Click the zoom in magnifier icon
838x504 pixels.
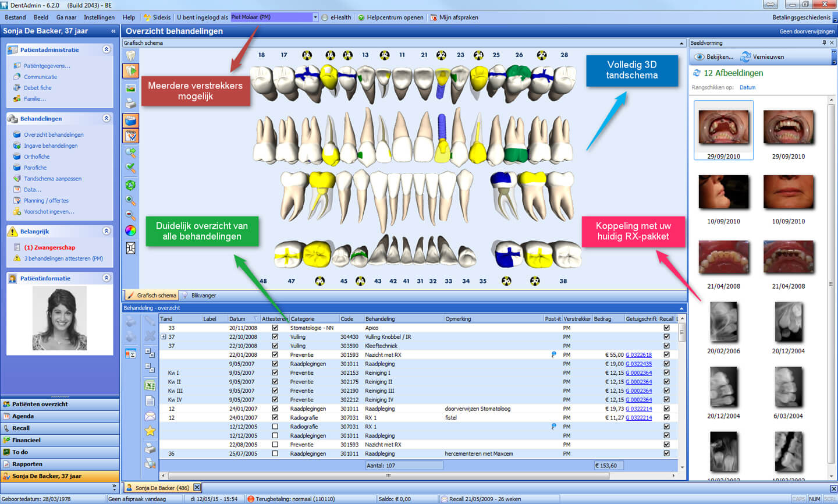(x=130, y=201)
